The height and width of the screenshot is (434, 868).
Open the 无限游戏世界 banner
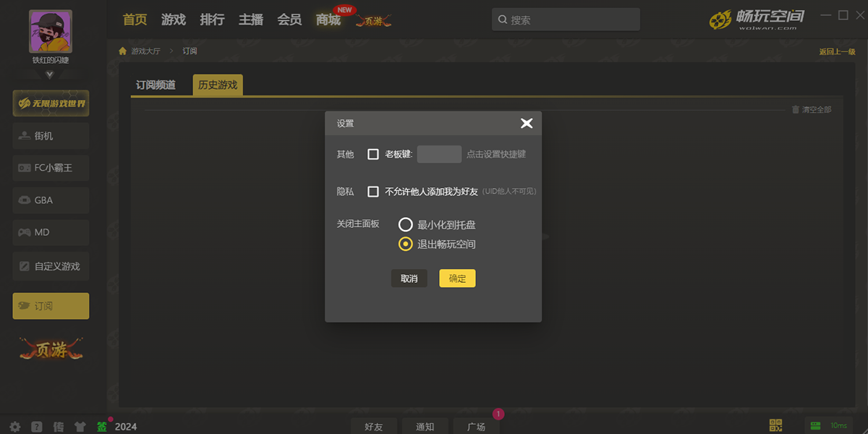[51, 103]
